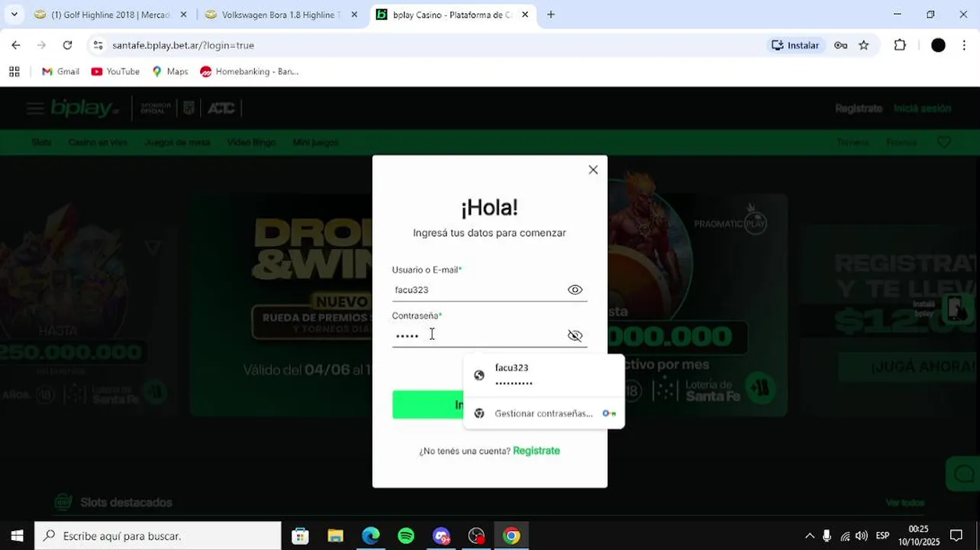Toggle visibility of the Usuario field

pos(575,290)
